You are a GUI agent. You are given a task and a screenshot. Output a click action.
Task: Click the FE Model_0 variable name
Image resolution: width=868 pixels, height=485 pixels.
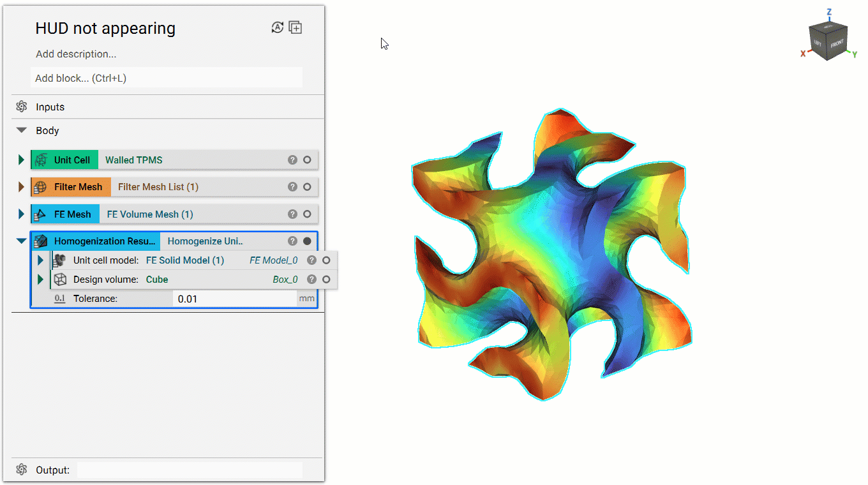click(274, 260)
